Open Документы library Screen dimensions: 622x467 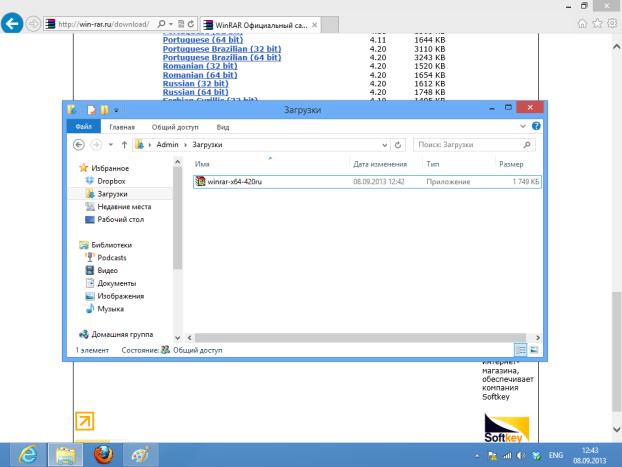(117, 283)
